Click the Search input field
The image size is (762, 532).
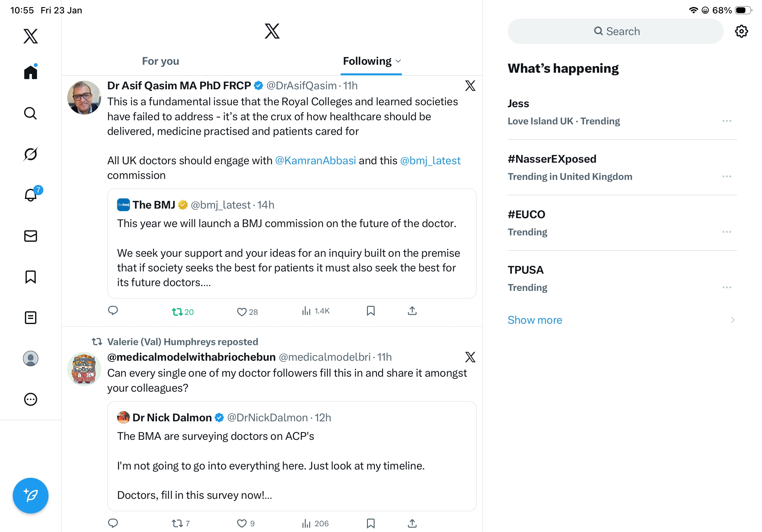click(615, 32)
